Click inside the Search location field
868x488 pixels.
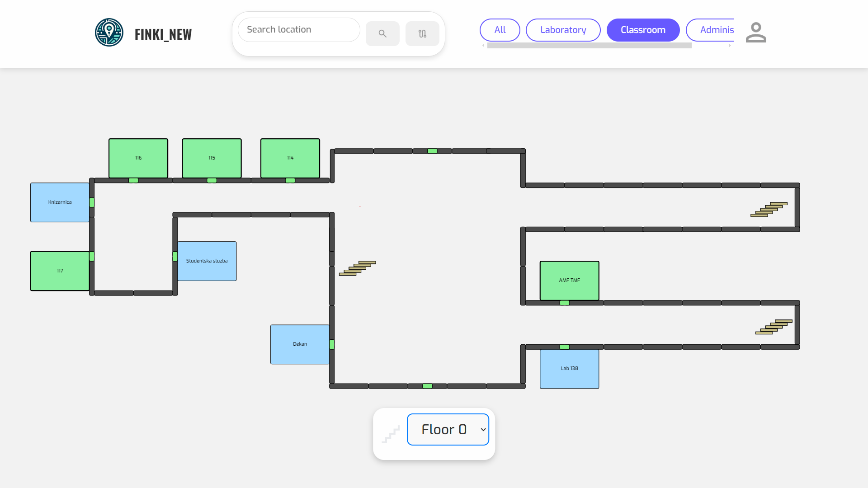298,30
